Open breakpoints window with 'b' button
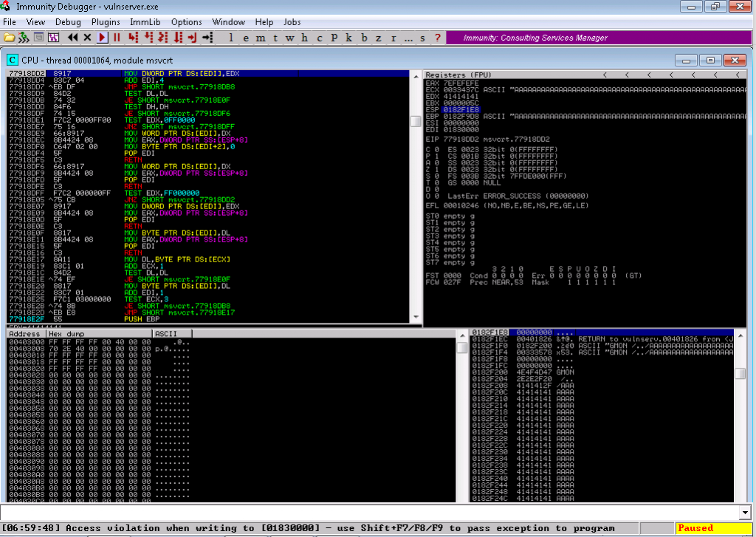The height and width of the screenshot is (537, 756). (364, 38)
